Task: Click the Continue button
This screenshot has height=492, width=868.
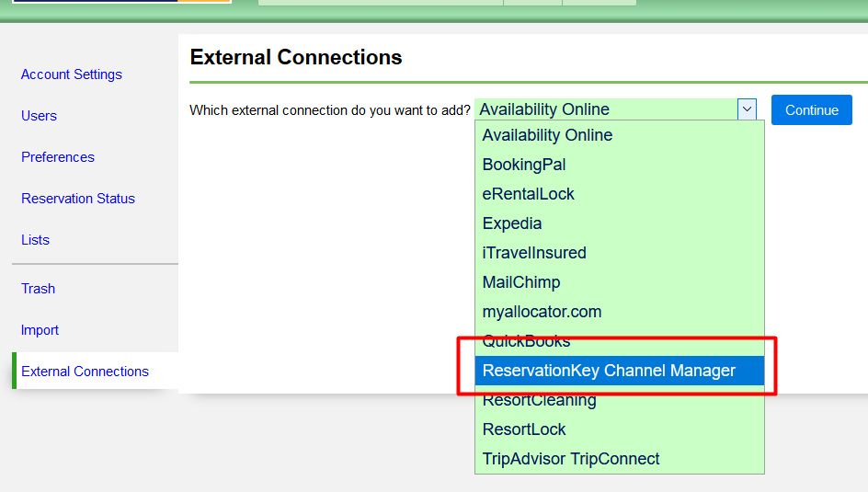Action: pos(811,110)
